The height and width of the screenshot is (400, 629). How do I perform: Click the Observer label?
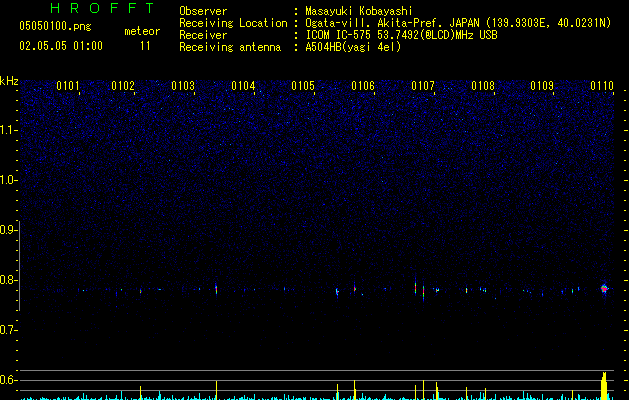[203, 11]
